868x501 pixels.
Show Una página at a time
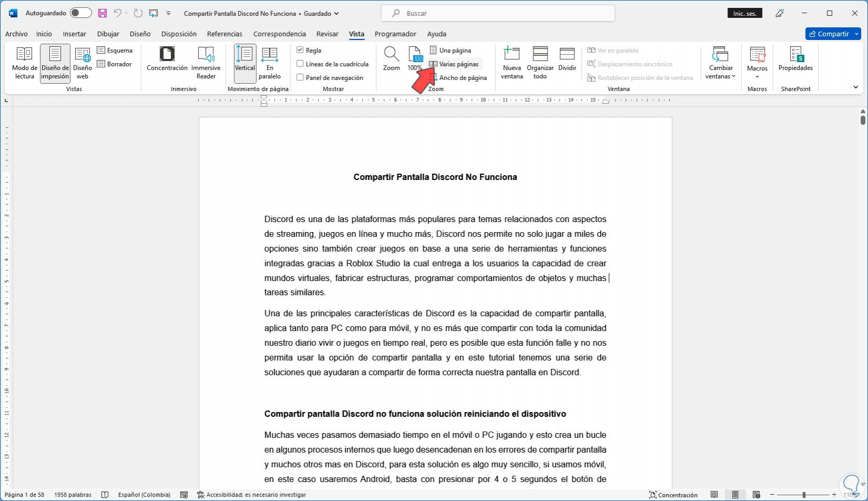click(450, 51)
